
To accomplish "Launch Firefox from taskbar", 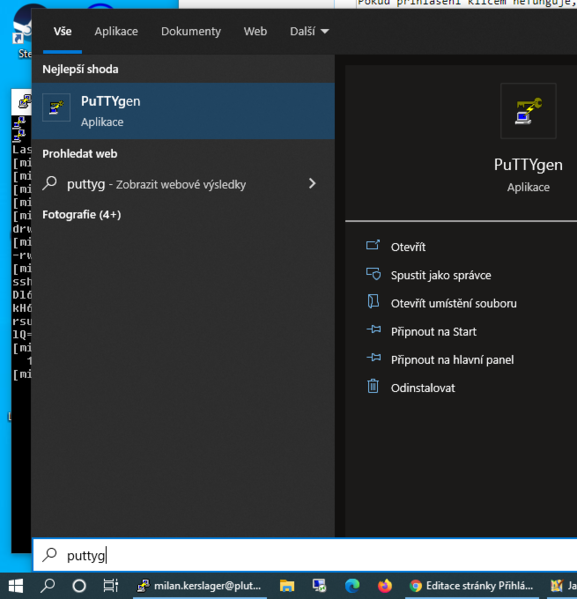I will 385,586.
